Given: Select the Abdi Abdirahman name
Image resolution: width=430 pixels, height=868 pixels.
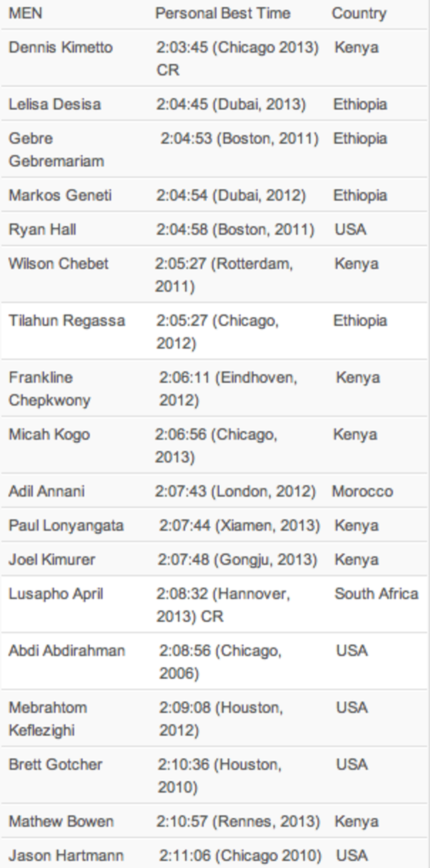Looking at the screenshot, I should pos(66,650).
